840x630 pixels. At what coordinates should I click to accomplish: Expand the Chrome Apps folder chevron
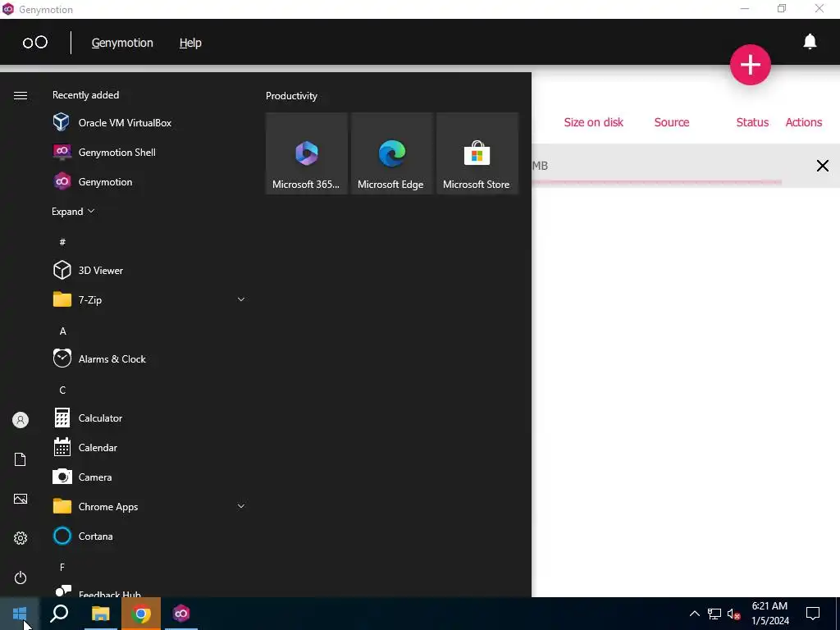(x=241, y=506)
